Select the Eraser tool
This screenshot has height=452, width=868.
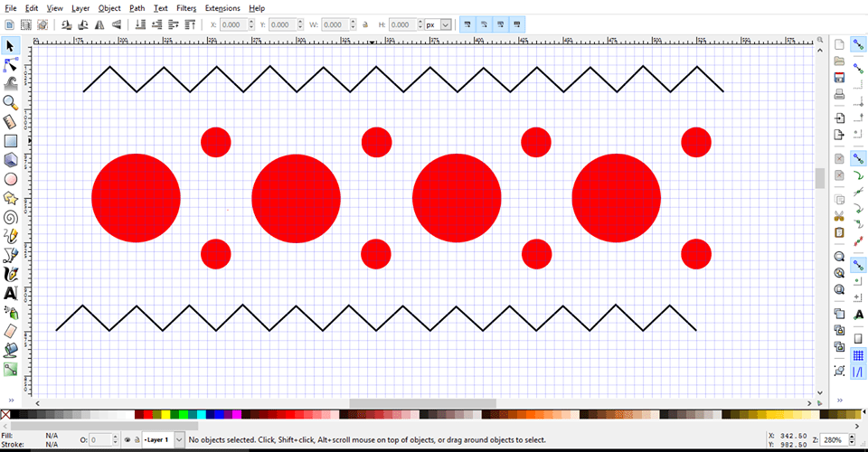(x=10, y=332)
